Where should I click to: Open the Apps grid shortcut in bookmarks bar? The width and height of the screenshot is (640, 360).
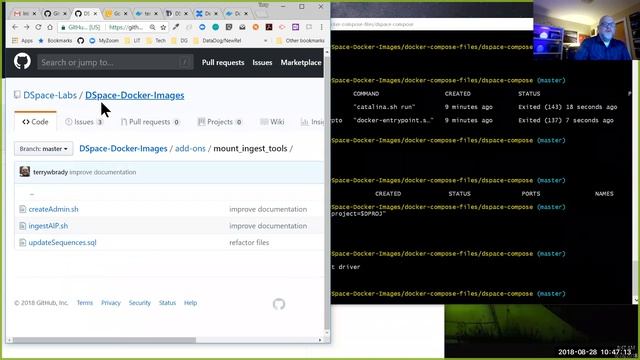tap(22, 40)
